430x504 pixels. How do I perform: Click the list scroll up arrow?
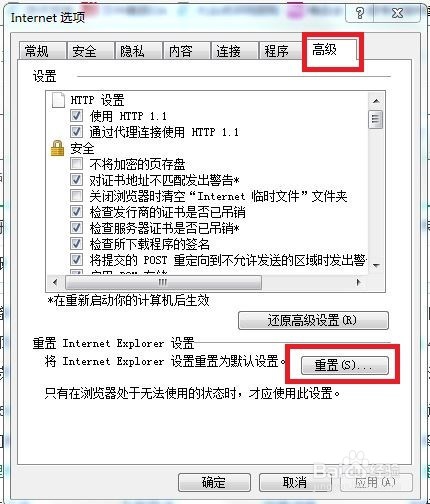[376, 101]
